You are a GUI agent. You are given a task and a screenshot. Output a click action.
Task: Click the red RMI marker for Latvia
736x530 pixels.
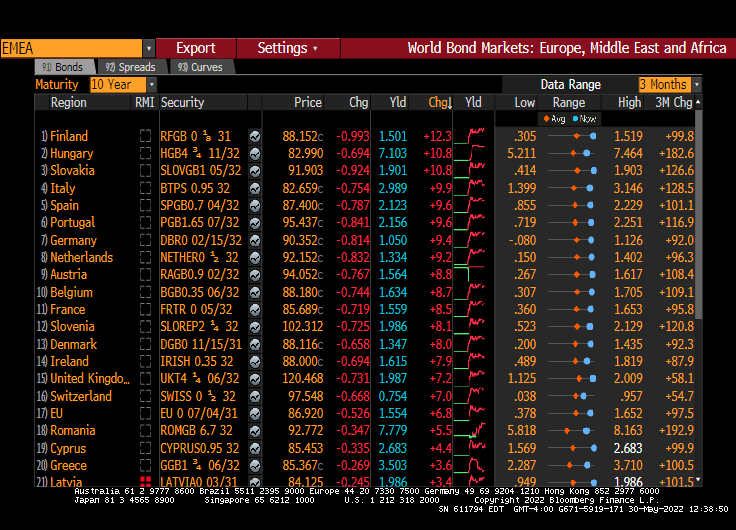click(146, 483)
